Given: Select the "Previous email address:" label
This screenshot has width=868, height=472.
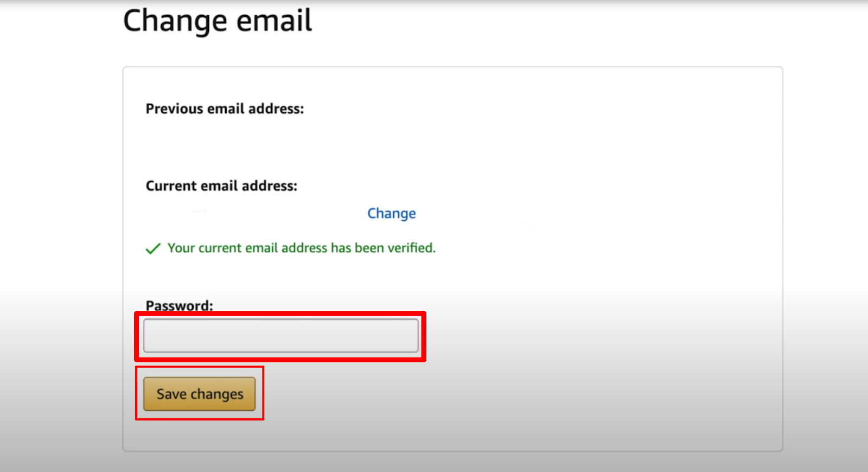Looking at the screenshot, I should point(225,109).
